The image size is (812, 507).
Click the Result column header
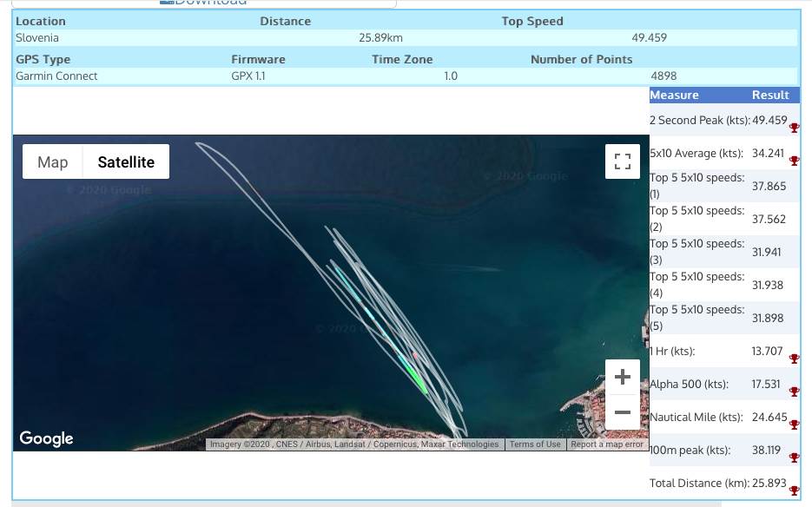point(769,95)
